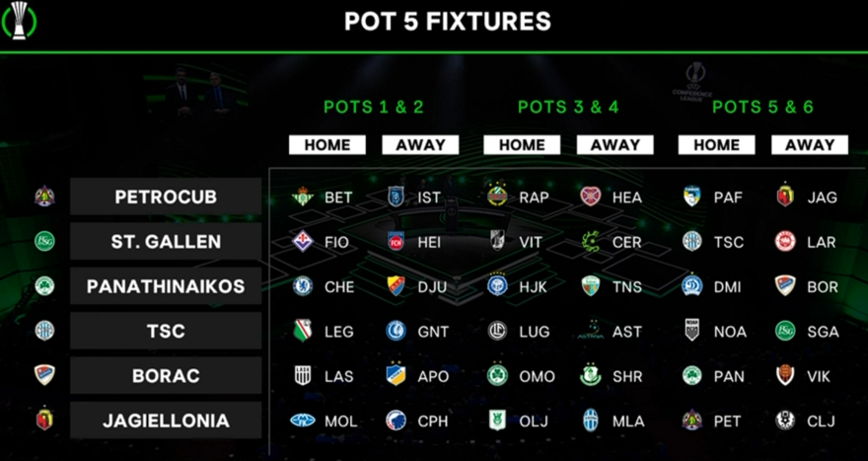Click the Fiorentina crest beside FIO
This screenshot has height=461, width=868.
(303, 242)
